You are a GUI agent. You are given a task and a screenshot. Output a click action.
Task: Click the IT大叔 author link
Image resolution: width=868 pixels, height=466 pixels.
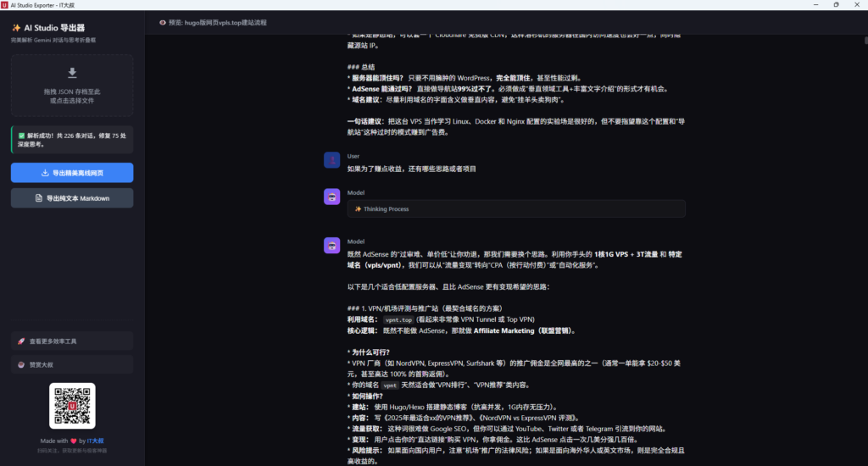coord(94,441)
